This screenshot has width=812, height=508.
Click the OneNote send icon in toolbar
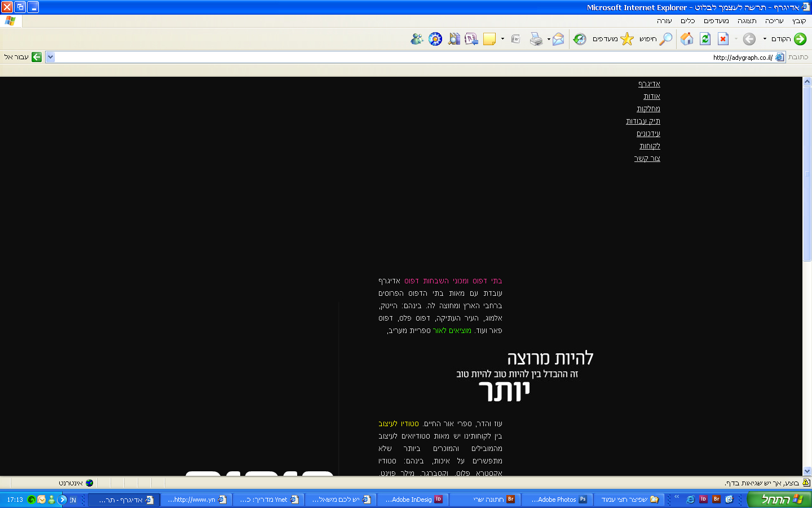coord(471,39)
